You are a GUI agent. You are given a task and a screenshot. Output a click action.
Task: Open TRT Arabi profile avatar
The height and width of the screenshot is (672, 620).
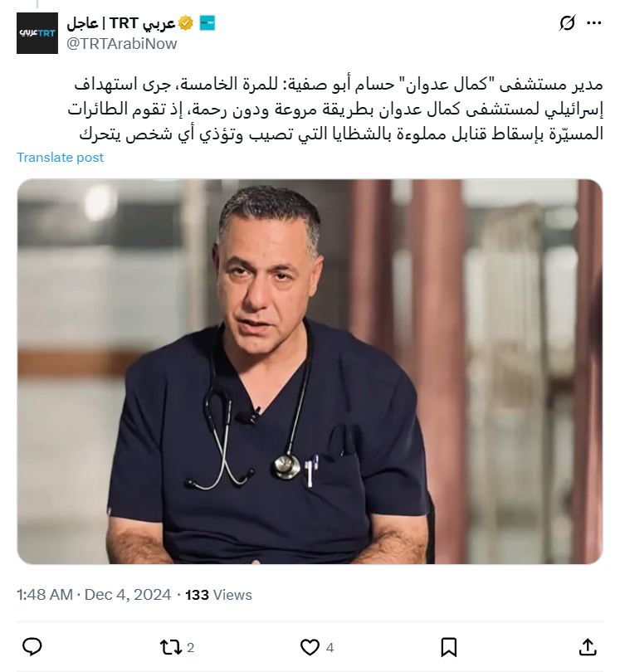click(x=37, y=33)
